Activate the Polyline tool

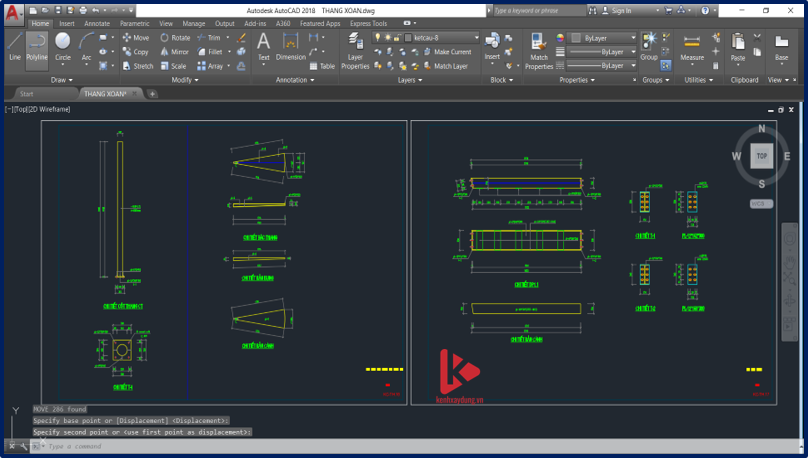[x=37, y=47]
